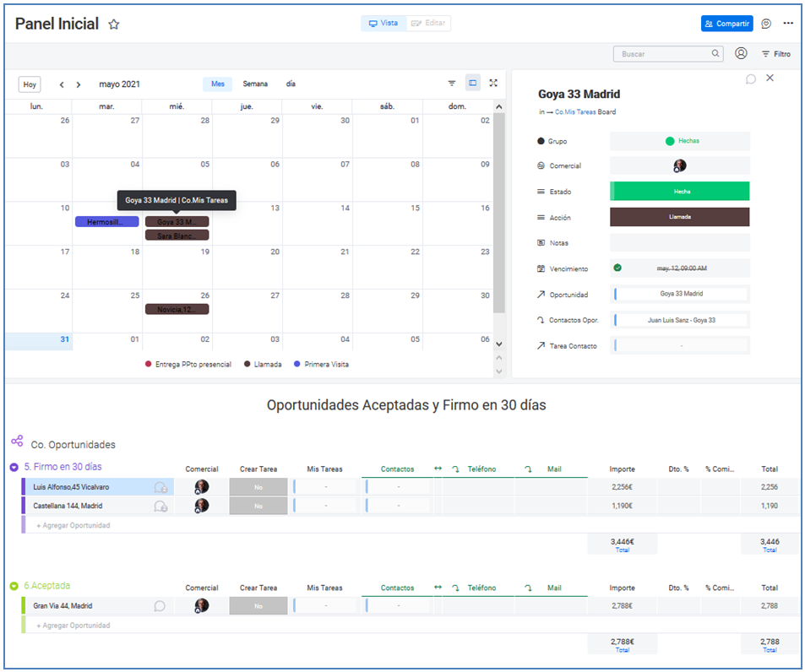Star the Panel Inicial dashboard as favorite
Viewport: 805px width, 672px height.
tap(114, 24)
